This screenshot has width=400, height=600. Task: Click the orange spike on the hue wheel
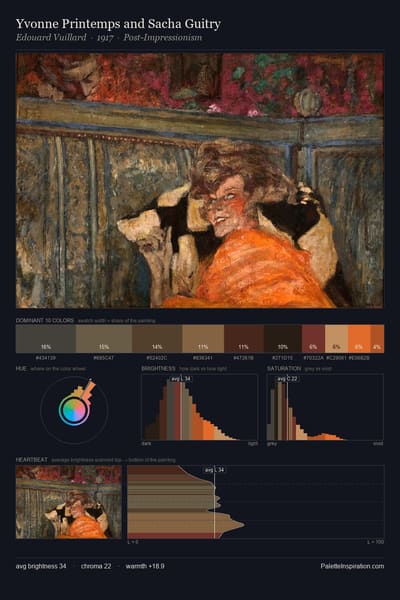(90, 388)
